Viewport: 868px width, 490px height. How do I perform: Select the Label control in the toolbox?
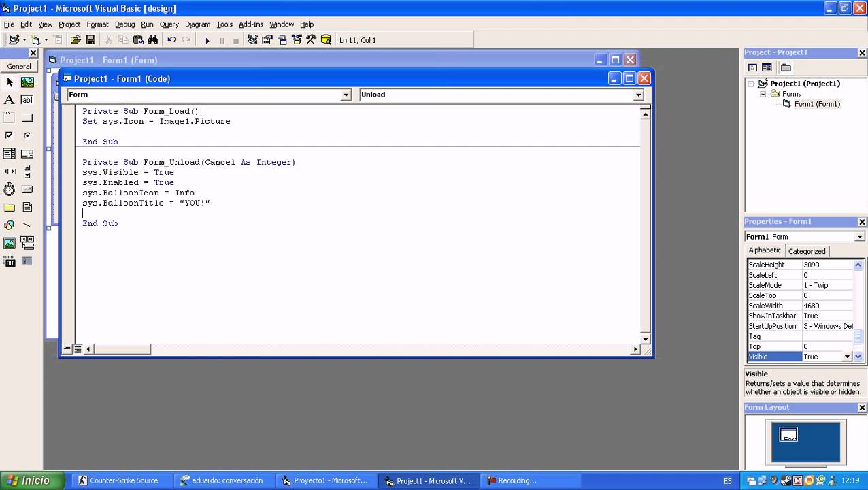coord(10,100)
